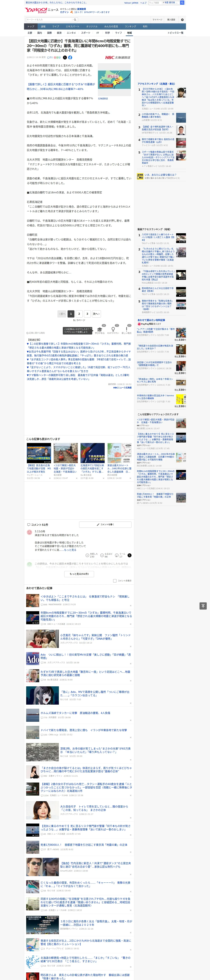Dismiss the <1分で解説>超巨大地震 recommended card

point(76,478)
